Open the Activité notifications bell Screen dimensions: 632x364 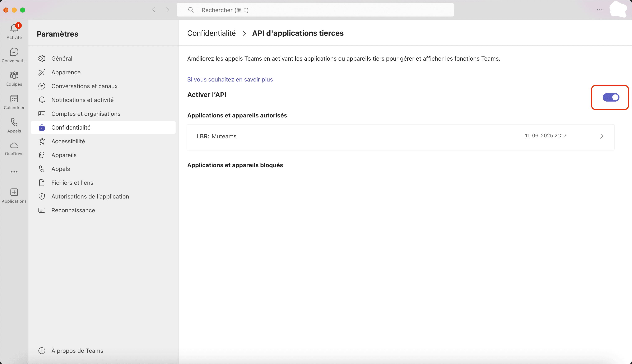[x=14, y=31]
